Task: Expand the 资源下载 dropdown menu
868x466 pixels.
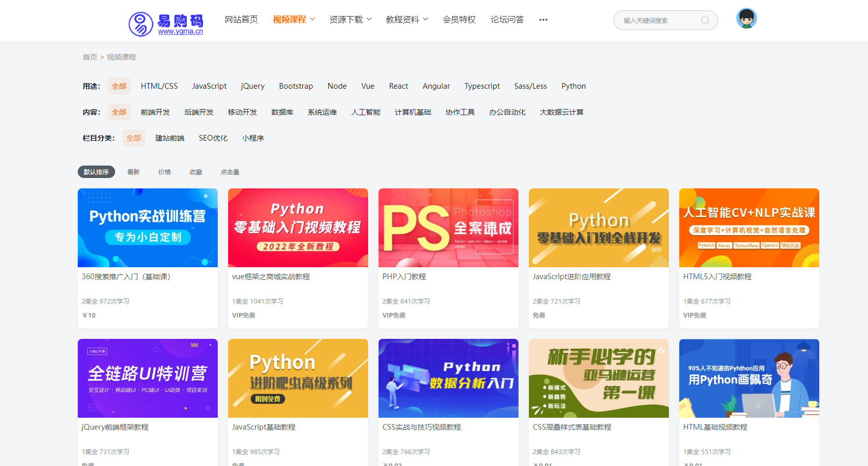Action: pos(350,20)
